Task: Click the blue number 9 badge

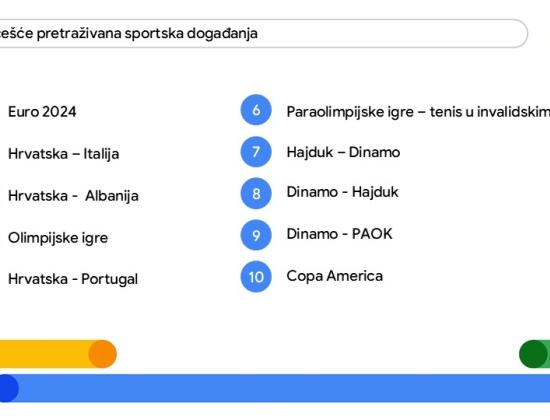Action: coord(256,235)
